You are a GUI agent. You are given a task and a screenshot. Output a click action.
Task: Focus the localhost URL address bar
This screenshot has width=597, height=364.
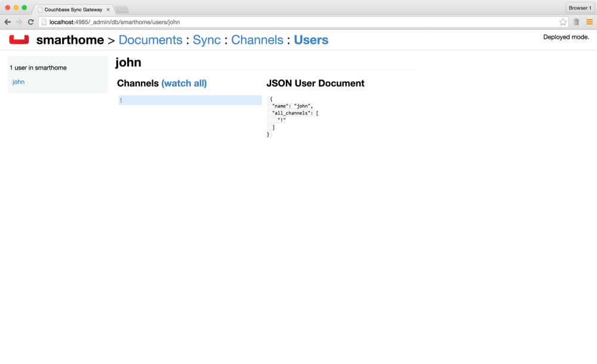(298, 22)
